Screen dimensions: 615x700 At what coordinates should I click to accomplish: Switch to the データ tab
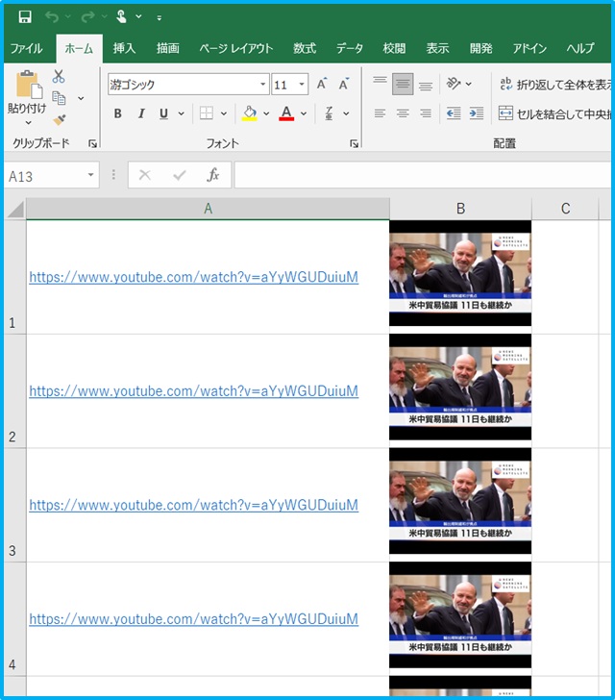[350, 48]
